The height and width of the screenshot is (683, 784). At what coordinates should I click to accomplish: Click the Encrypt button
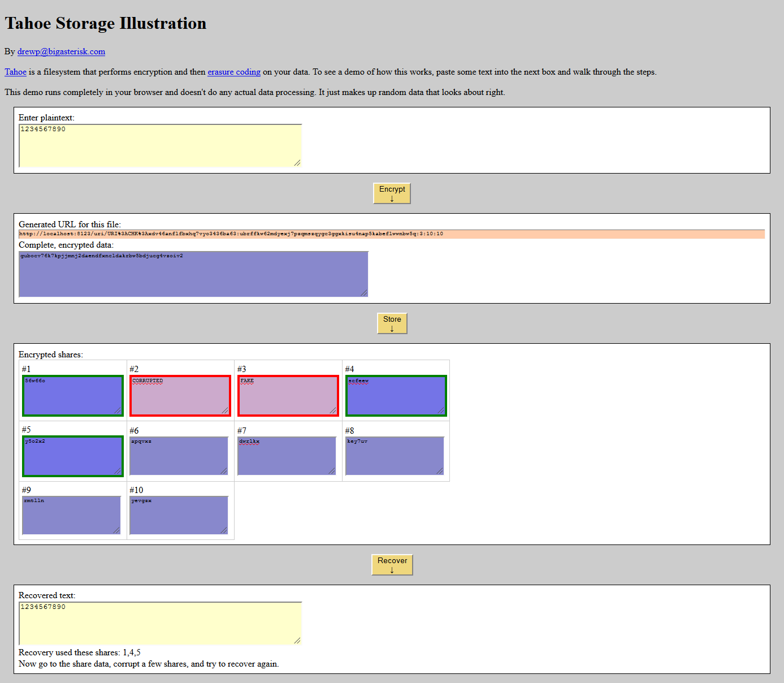click(392, 193)
